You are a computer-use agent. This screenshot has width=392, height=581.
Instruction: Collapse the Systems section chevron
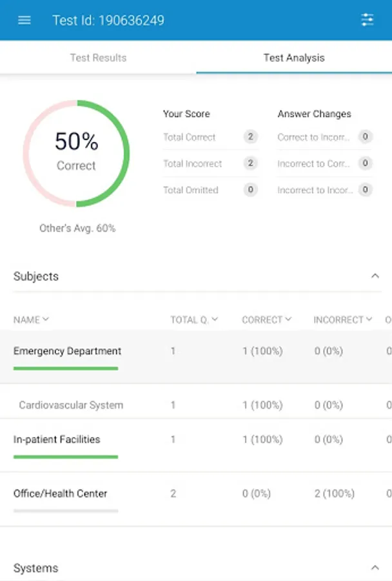click(375, 568)
